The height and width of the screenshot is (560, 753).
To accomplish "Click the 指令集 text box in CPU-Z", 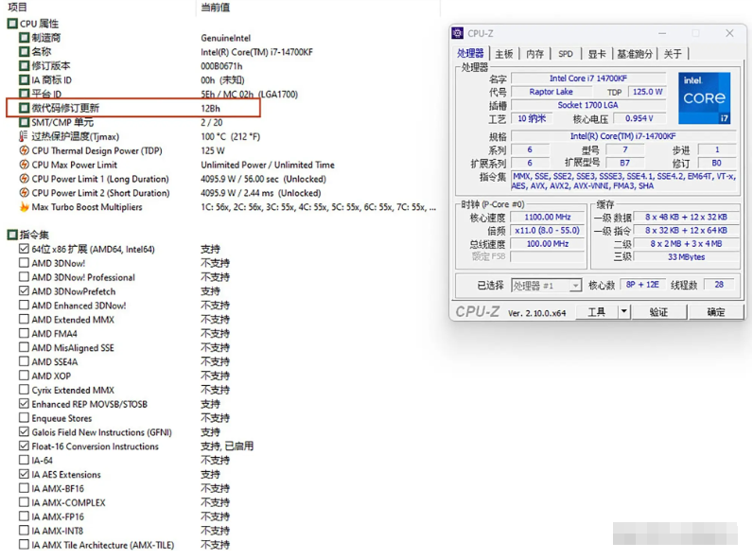I will pyautogui.click(x=623, y=181).
